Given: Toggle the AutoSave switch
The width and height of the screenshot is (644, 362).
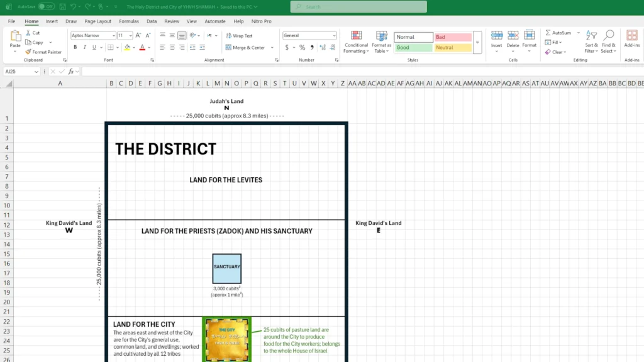Looking at the screenshot, I should [46, 6].
